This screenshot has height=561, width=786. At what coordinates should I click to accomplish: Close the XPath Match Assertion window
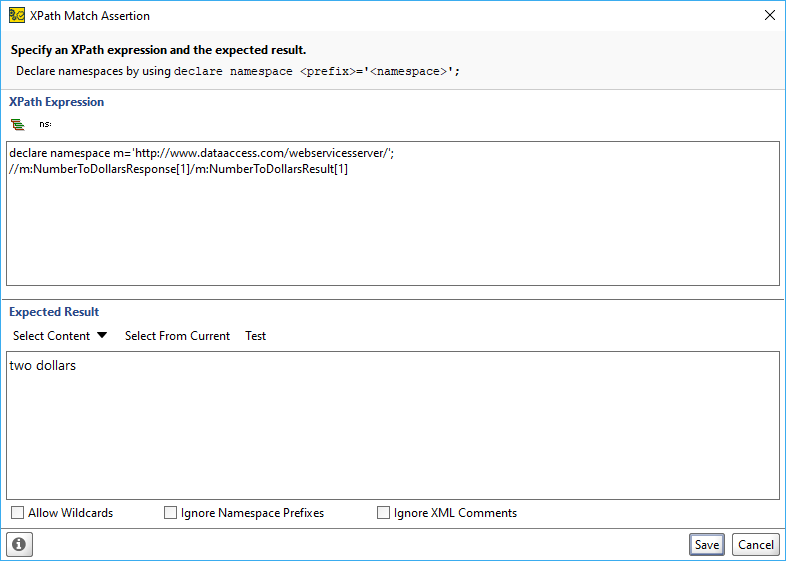click(x=770, y=16)
